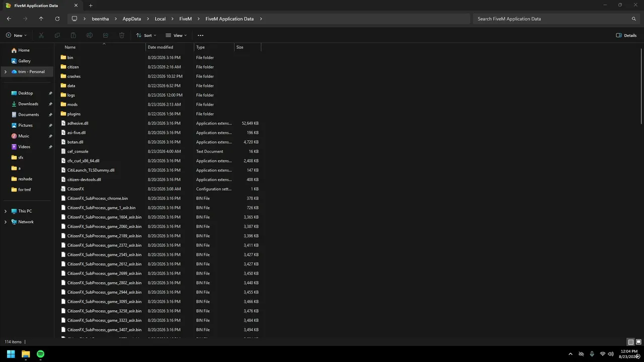Navigate to FiveM in the breadcrumb
644x362 pixels.
pos(186,19)
